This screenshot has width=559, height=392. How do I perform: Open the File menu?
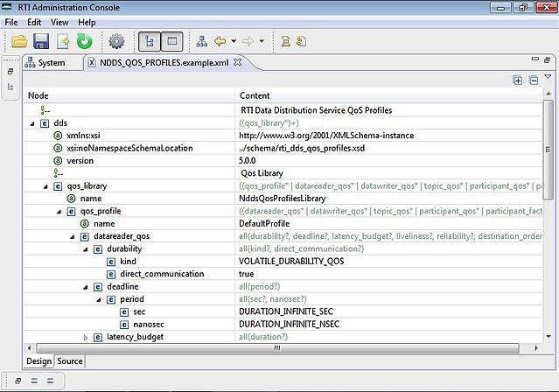[11, 23]
